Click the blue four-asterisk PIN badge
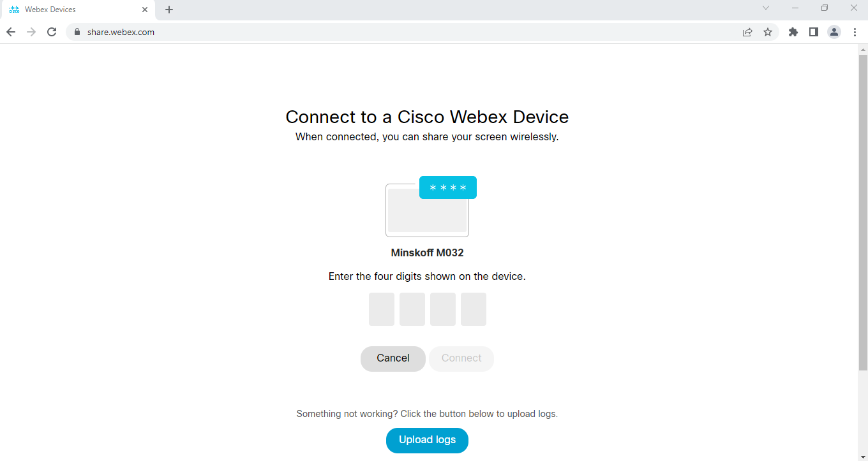The height and width of the screenshot is (461, 868). coord(448,187)
